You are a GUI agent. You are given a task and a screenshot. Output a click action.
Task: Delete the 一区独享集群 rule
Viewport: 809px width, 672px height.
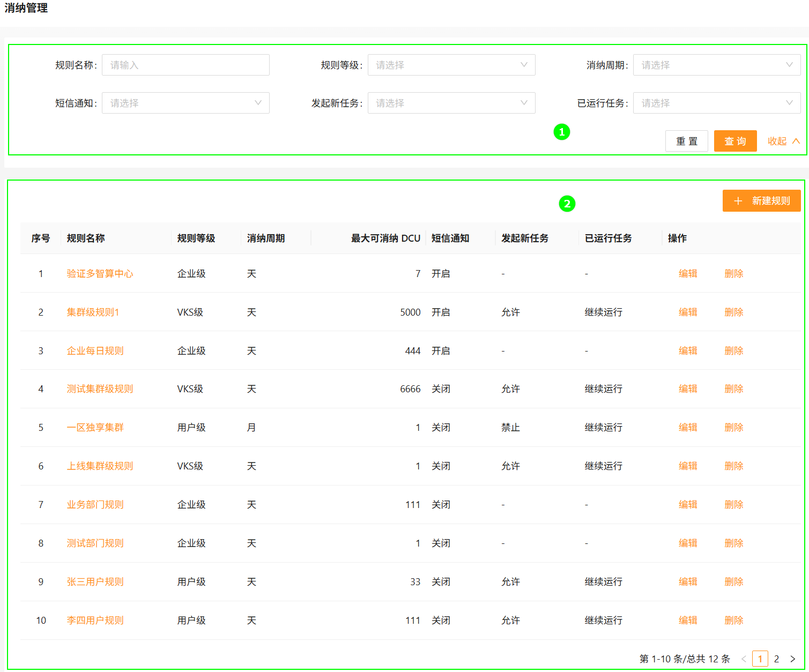pos(733,427)
